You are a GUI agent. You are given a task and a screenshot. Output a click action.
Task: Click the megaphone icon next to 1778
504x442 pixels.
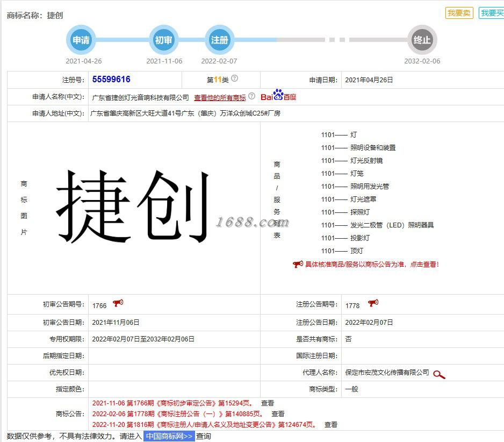pos(373,303)
